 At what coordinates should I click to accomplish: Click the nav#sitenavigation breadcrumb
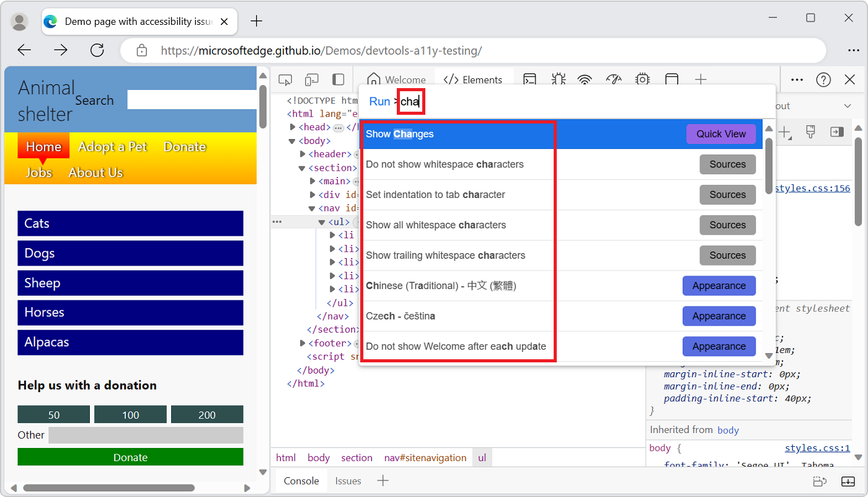(x=425, y=457)
